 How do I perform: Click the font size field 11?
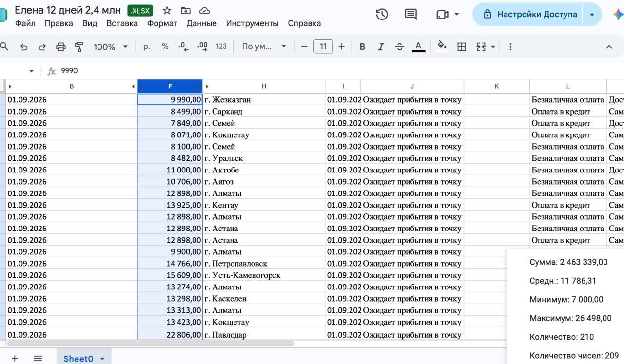[323, 47]
